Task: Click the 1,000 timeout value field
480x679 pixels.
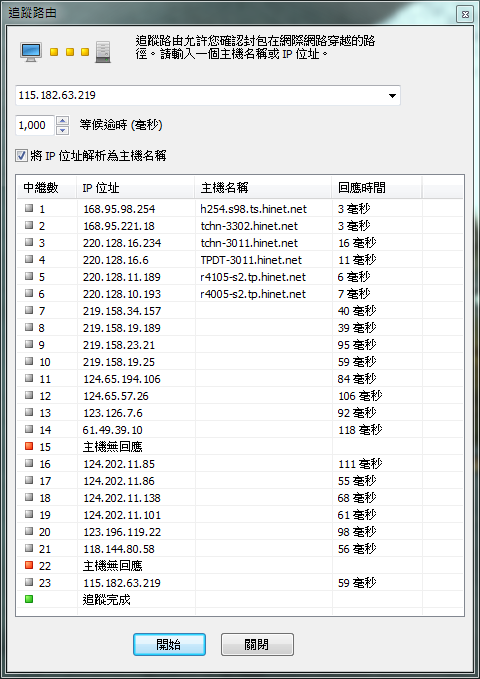Action: point(35,126)
